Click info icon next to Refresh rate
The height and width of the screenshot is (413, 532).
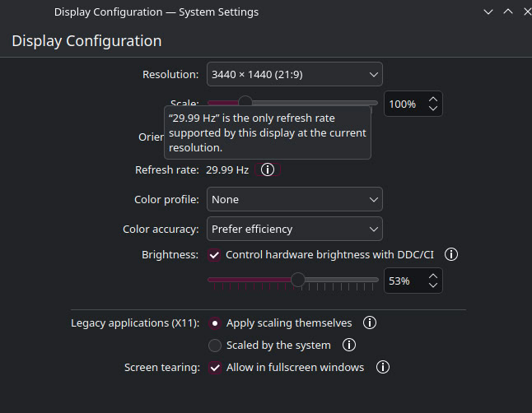[268, 169]
